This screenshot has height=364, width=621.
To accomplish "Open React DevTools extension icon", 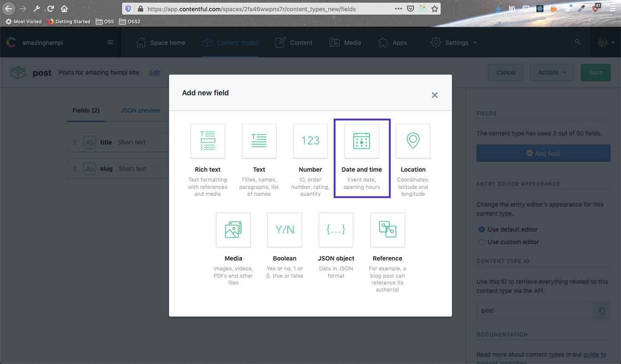I will click(x=540, y=9).
